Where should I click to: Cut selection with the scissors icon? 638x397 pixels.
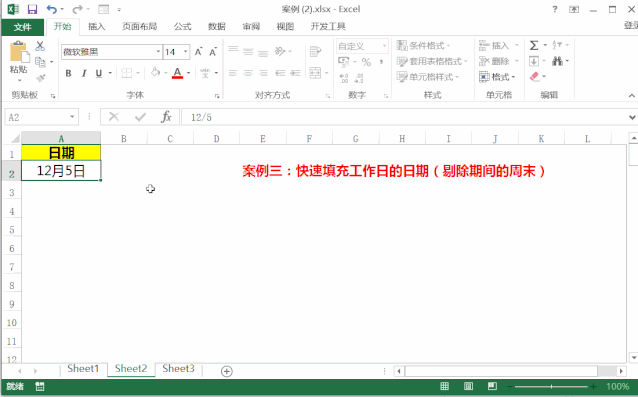click(x=40, y=46)
